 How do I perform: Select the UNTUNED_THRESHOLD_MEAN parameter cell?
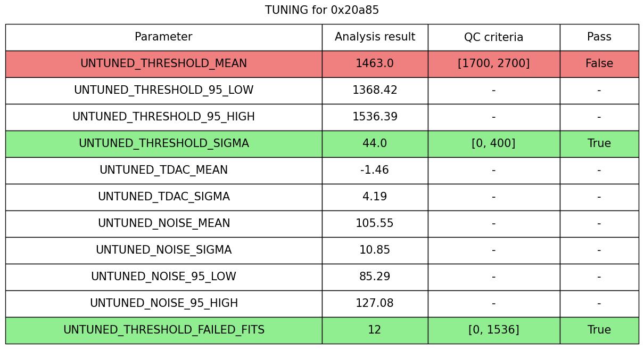tap(163, 64)
